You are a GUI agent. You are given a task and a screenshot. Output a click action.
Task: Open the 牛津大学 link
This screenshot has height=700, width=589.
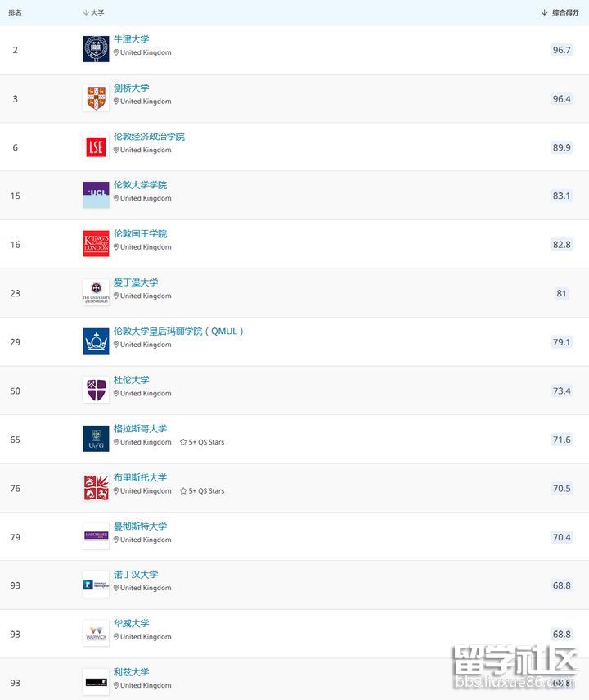click(132, 39)
